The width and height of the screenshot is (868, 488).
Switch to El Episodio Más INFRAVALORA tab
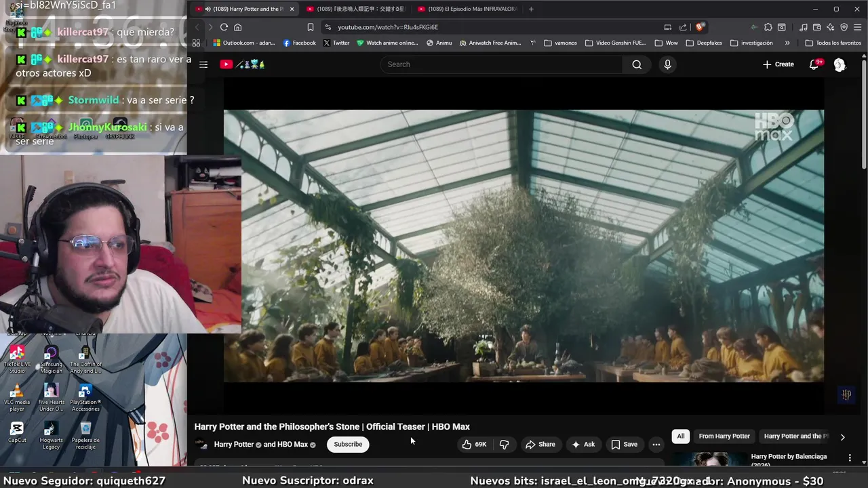467,9
